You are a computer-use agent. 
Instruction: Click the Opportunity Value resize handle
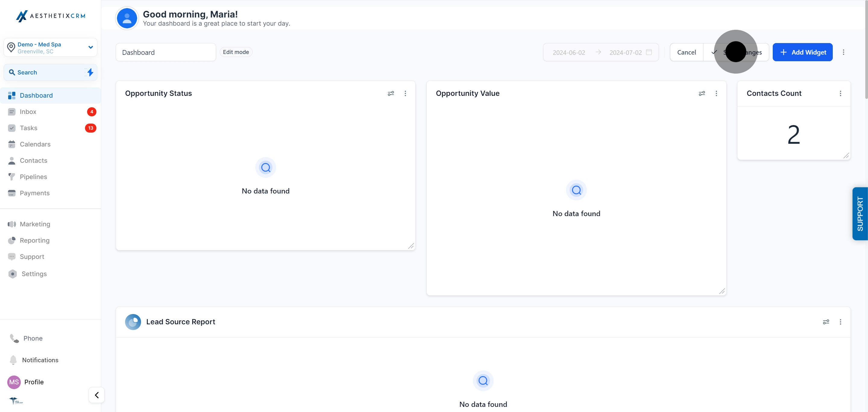click(x=722, y=291)
